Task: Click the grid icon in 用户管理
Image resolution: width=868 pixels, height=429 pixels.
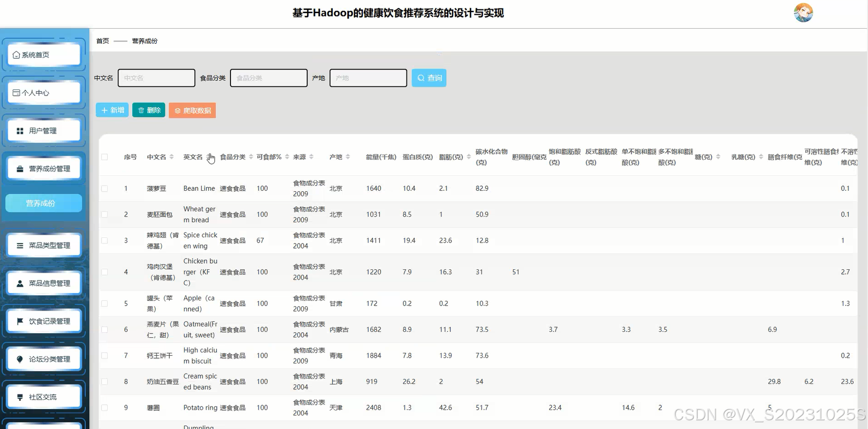Action: tap(20, 131)
